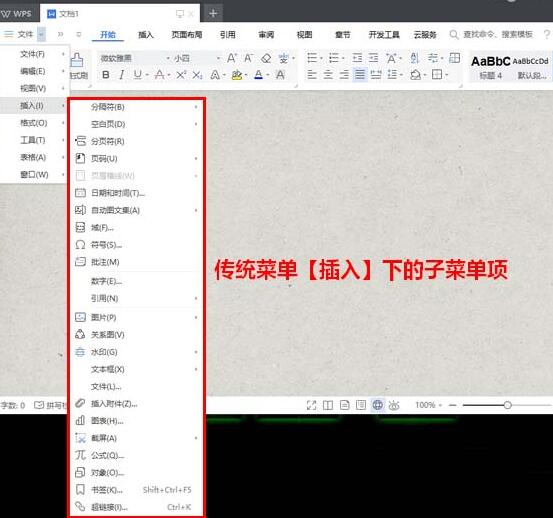Click the font color A swatch
The image size is (553, 518).
tap(258, 75)
